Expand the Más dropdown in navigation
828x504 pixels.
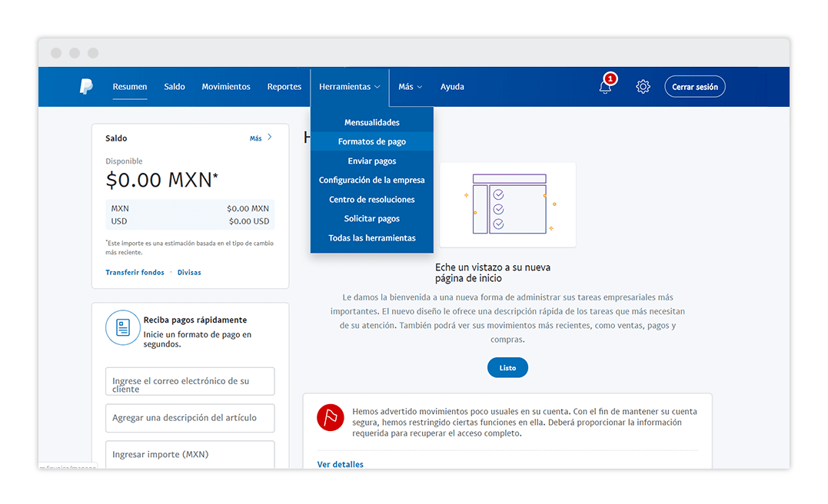tap(410, 87)
